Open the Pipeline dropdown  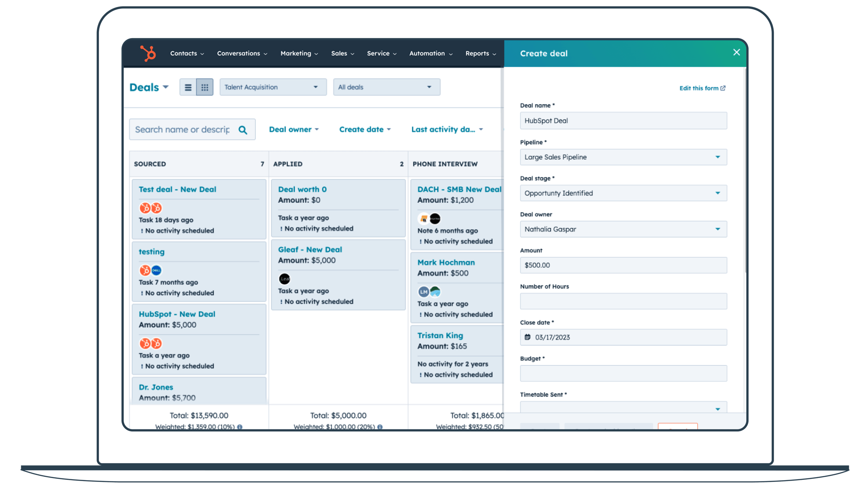click(623, 157)
